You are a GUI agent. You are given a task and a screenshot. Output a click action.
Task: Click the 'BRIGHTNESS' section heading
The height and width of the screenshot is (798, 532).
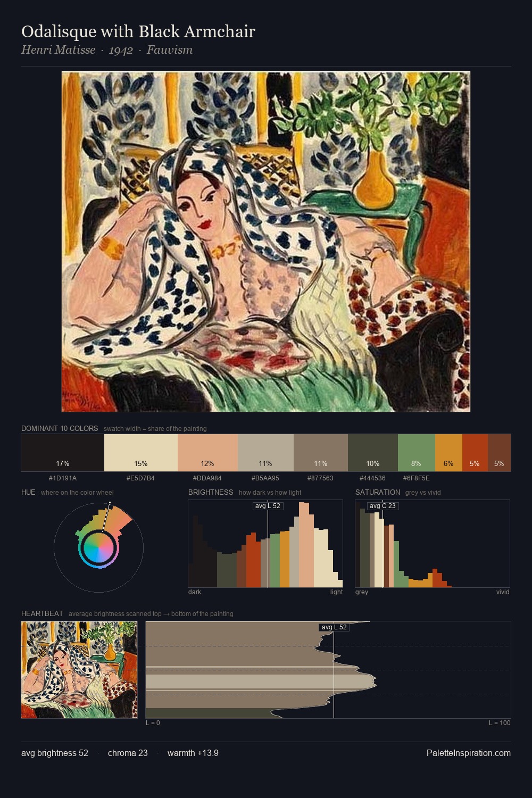(211, 492)
